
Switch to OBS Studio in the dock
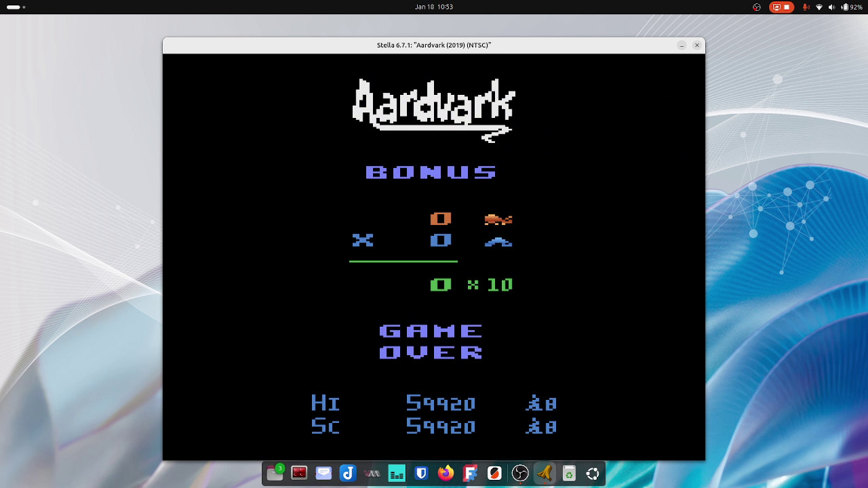tap(520, 473)
